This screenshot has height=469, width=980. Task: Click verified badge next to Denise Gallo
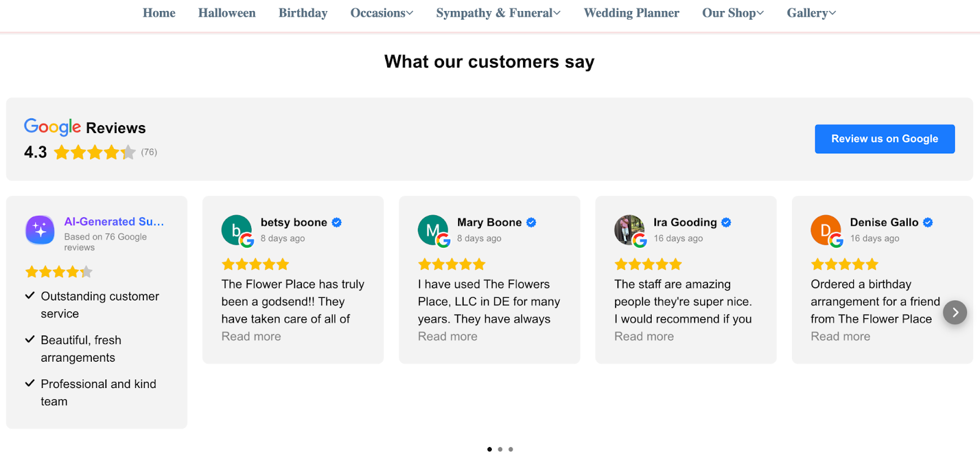928,223
